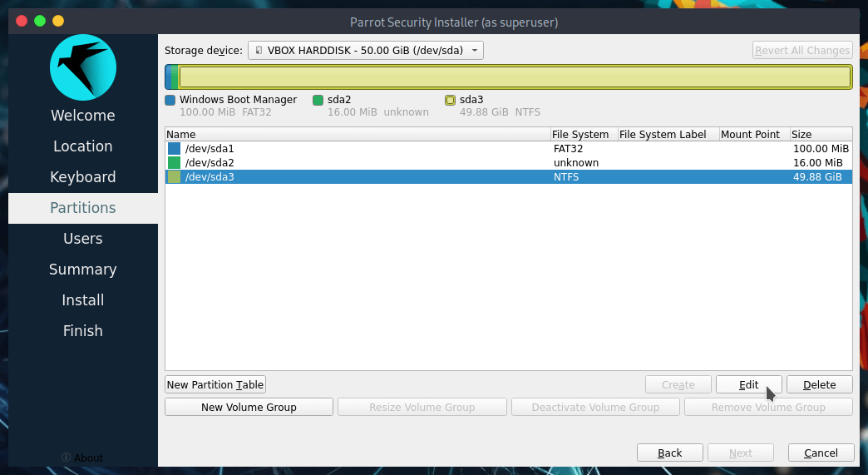Go to the Users step in sidebar
The image size is (868, 475).
82,239
